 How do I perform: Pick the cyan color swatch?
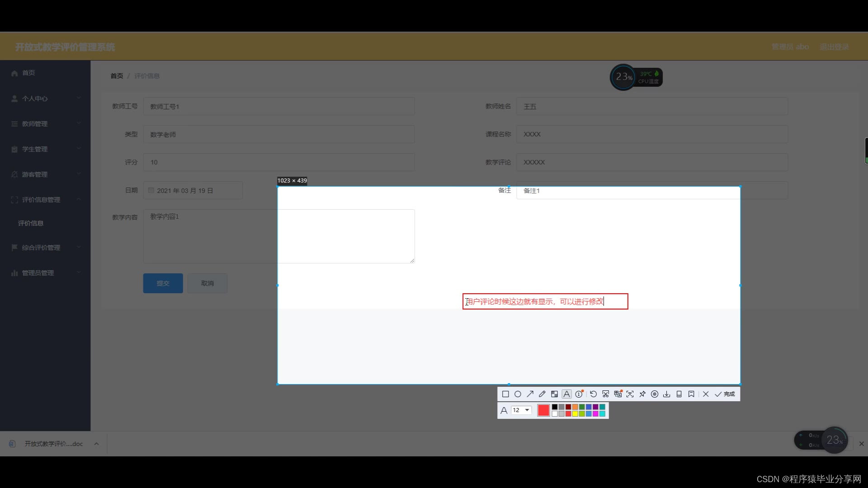pyautogui.click(x=602, y=414)
